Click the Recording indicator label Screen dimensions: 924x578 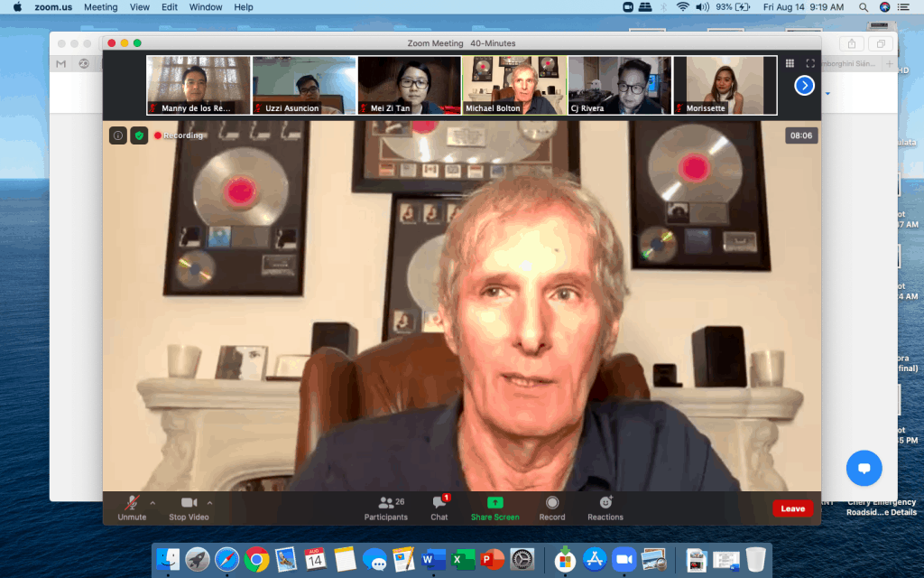(179, 135)
